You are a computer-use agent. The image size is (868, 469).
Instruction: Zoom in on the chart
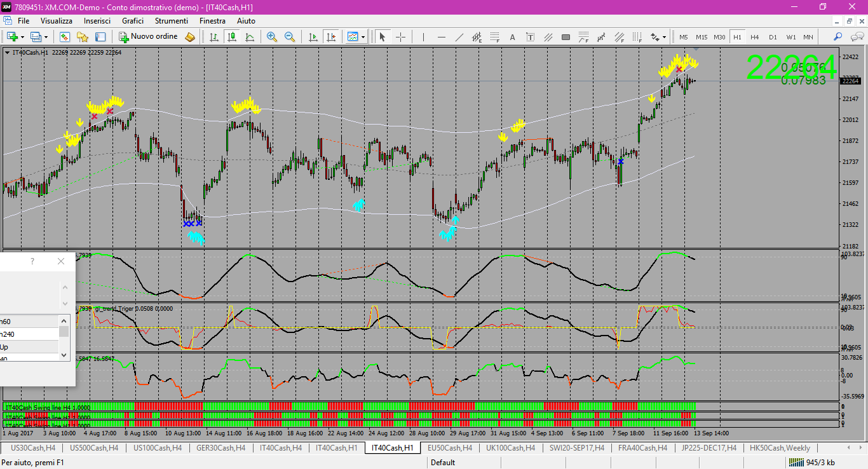click(x=272, y=37)
